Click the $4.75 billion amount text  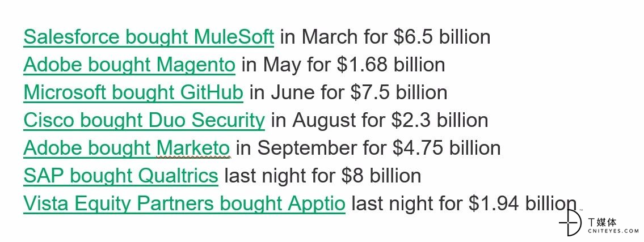(447, 148)
